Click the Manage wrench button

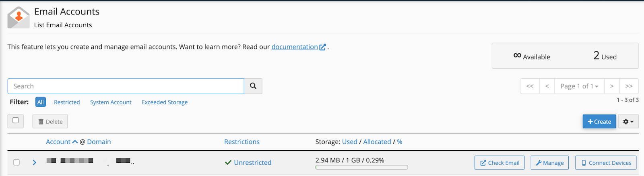point(550,163)
